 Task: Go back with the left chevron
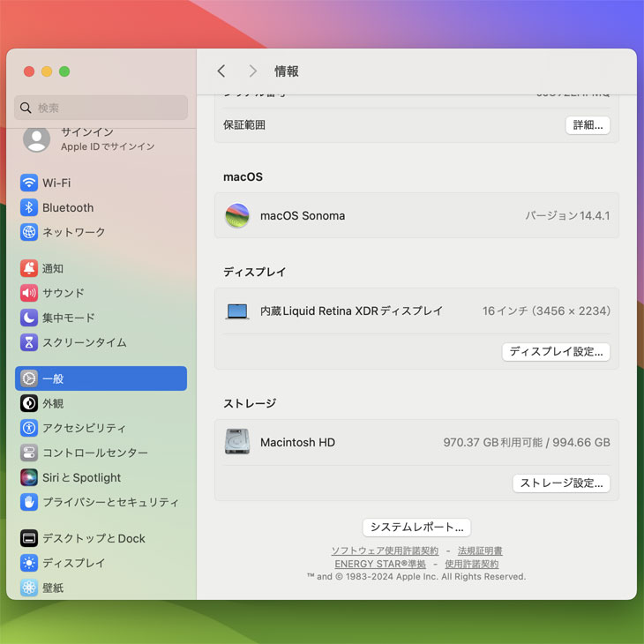[221, 71]
